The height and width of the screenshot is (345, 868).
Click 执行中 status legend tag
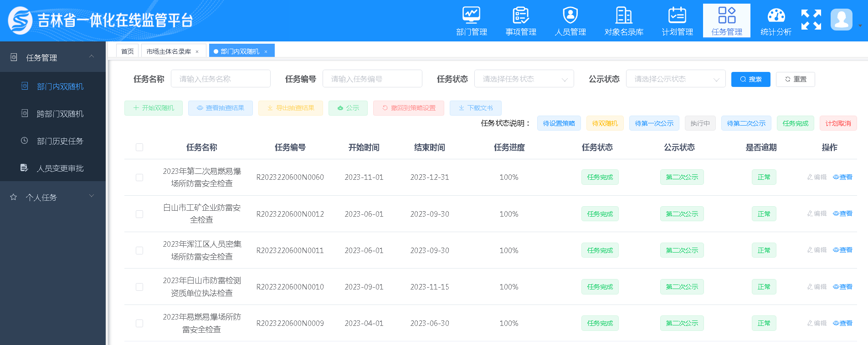(700, 123)
